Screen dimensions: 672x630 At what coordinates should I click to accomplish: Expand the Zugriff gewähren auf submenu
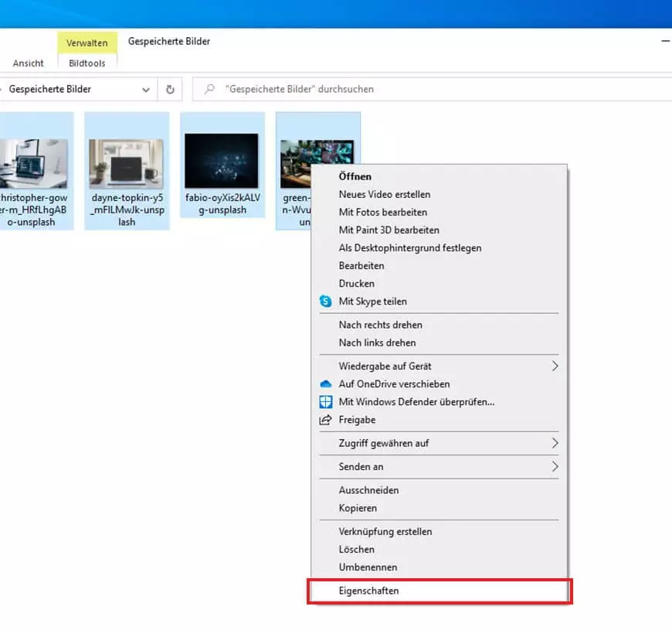point(554,444)
